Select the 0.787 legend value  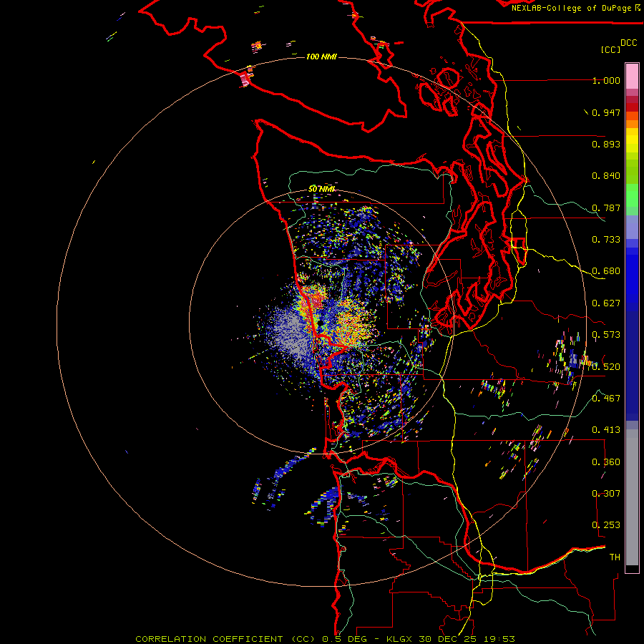(x=606, y=208)
